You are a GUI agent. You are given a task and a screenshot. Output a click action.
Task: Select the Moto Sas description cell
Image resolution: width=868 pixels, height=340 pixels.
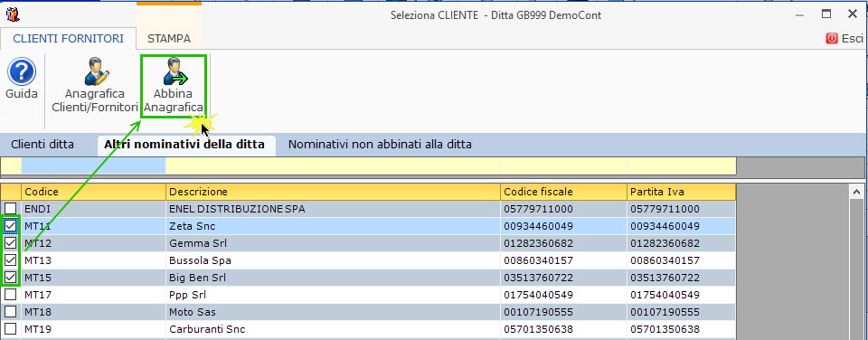point(333,312)
